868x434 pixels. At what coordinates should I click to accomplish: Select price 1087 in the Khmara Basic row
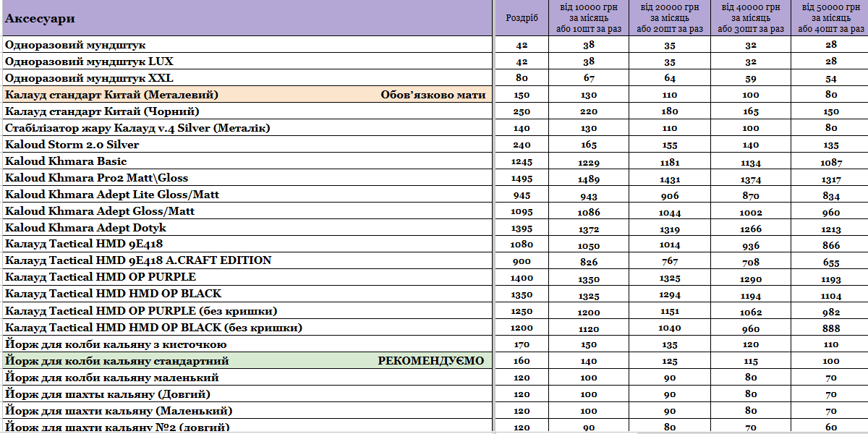pos(831,162)
